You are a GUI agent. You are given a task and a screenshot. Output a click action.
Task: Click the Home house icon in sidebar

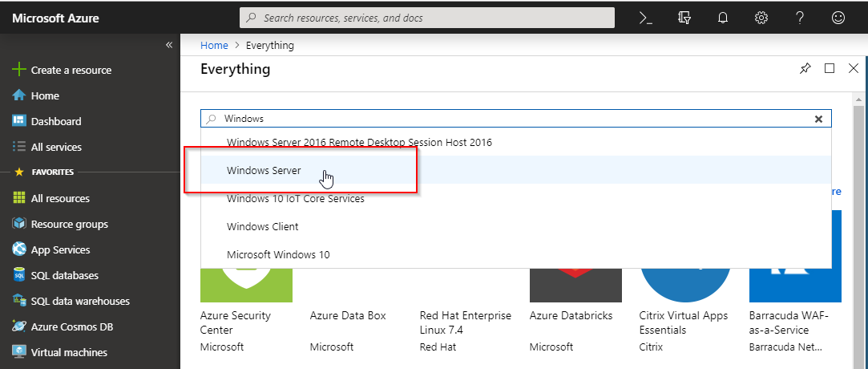click(x=19, y=95)
